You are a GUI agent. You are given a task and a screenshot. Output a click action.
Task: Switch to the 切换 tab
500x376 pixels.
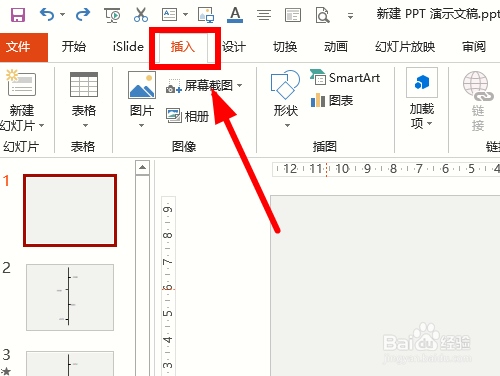[x=285, y=47]
